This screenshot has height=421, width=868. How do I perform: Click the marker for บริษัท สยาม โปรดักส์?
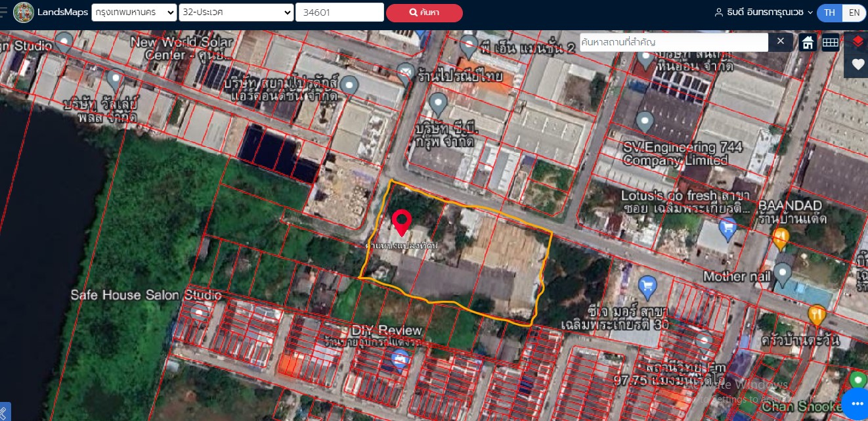[x=350, y=85]
